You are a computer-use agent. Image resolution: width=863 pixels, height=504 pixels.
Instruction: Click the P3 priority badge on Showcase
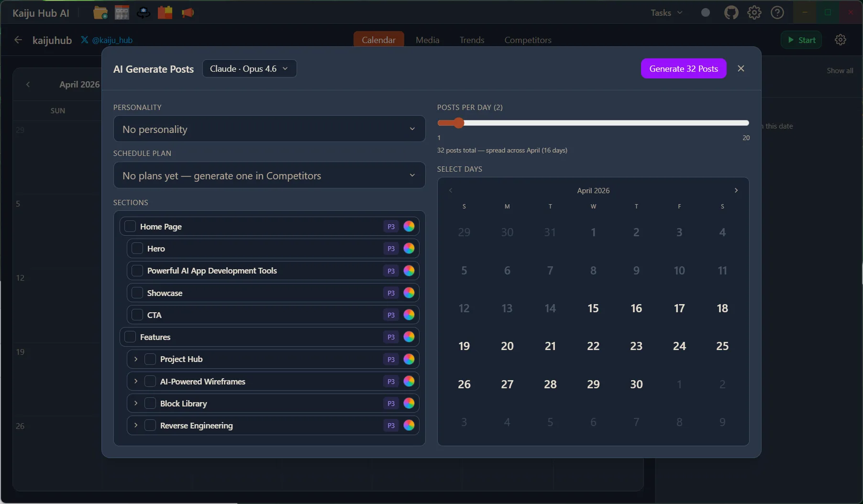coord(391,293)
